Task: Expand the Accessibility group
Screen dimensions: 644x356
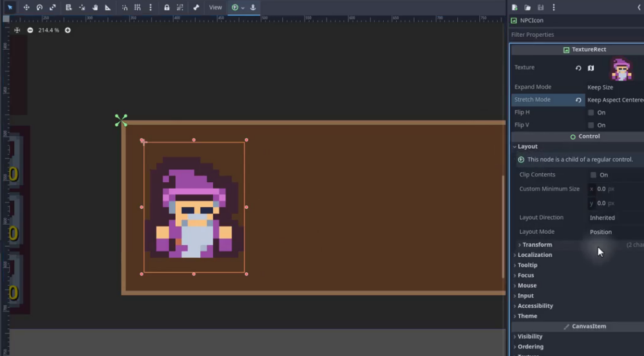Action: 535,306
